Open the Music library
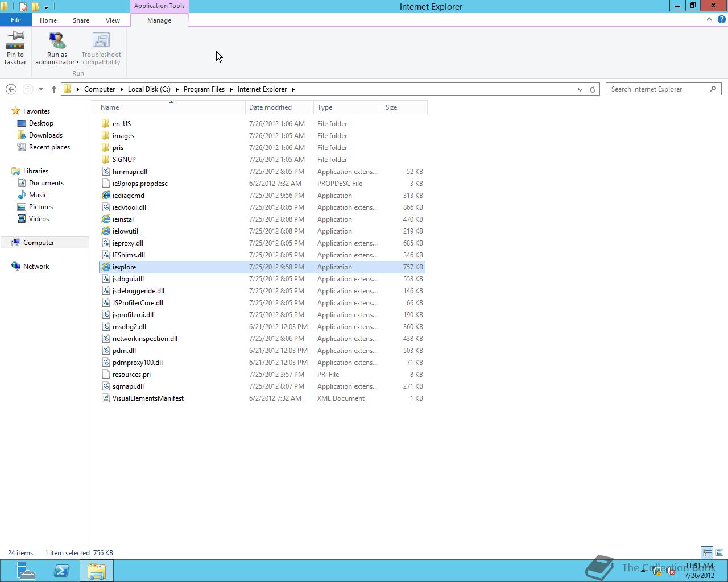Image resolution: width=728 pixels, height=582 pixels. pos(38,195)
